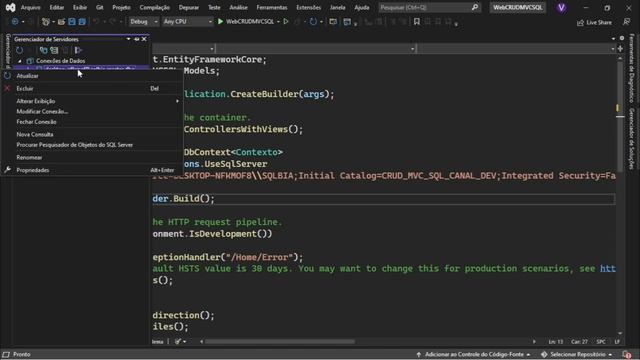Screen dimensions: 640x360
Task: Click Selecionar Repositório in status bar
Action: (577, 354)
